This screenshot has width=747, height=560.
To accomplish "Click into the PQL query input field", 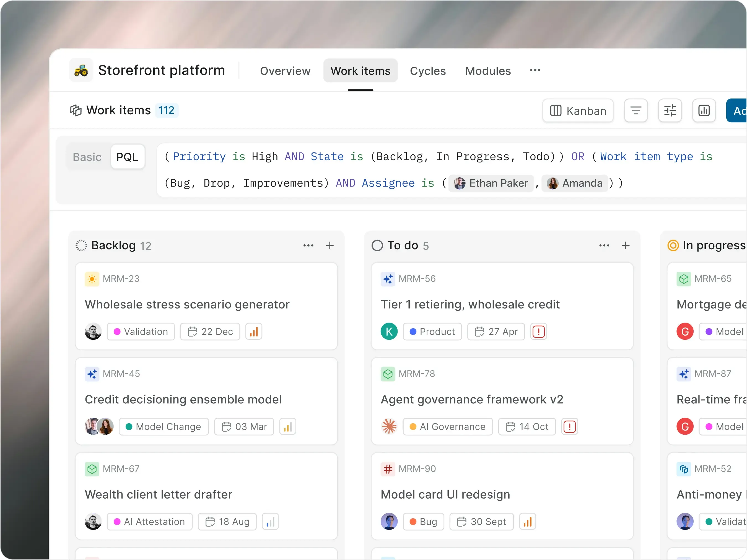I will pos(452,170).
